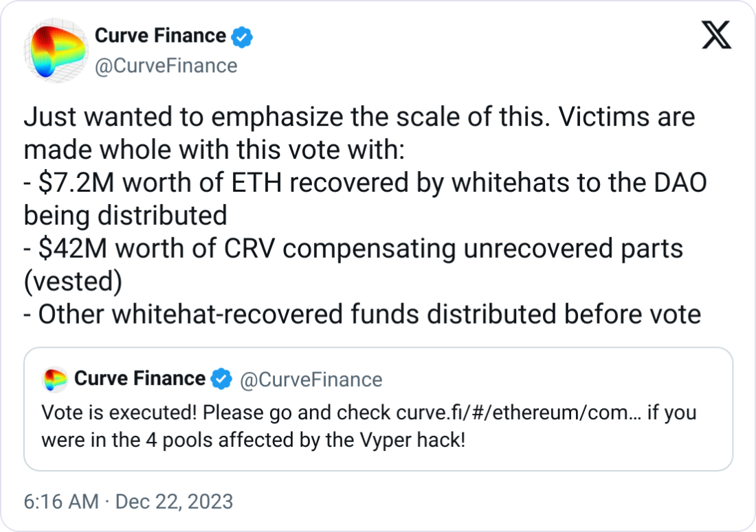Viewport: 756px width, 532px height.
Task: Click verified badge in quoted tweet
Action: click(221, 379)
